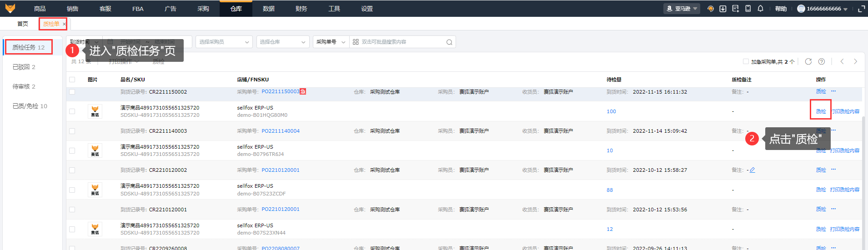Open the 选择采购员 dropdown
The width and height of the screenshot is (868, 250).
click(x=224, y=42)
